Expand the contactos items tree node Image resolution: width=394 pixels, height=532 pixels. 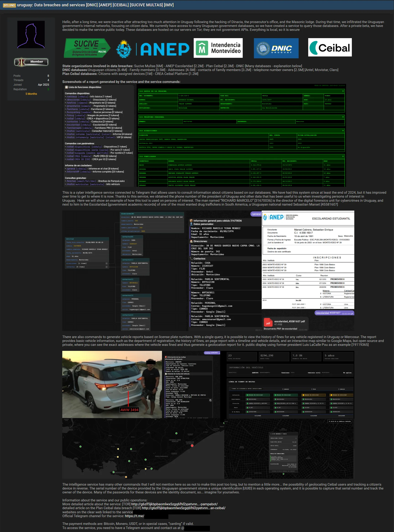pyautogui.click(x=106, y=267)
